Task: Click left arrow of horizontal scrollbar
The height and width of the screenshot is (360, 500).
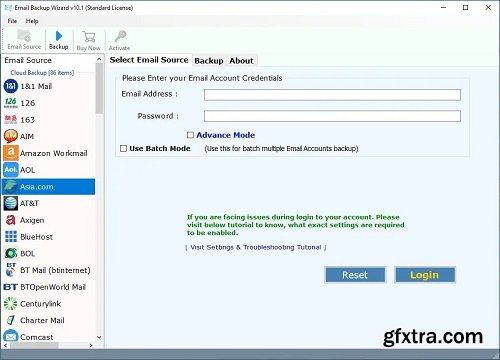Action: pyautogui.click(x=5, y=346)
